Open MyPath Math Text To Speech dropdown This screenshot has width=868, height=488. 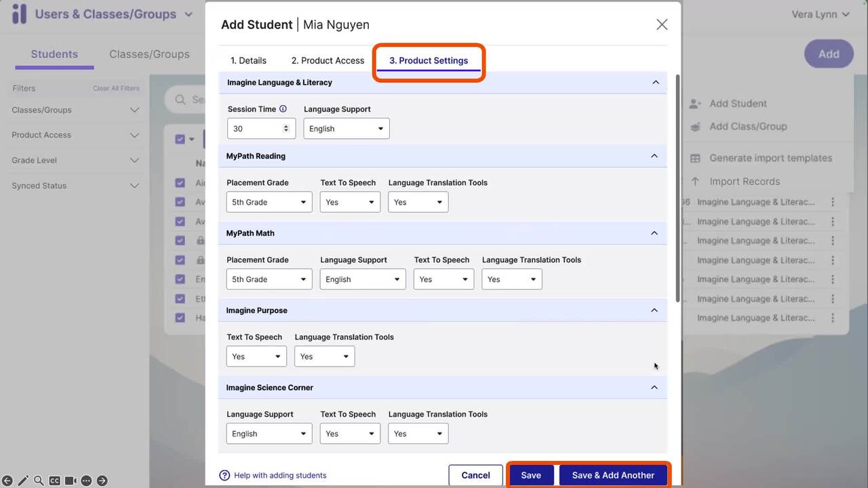coord(443,279)
